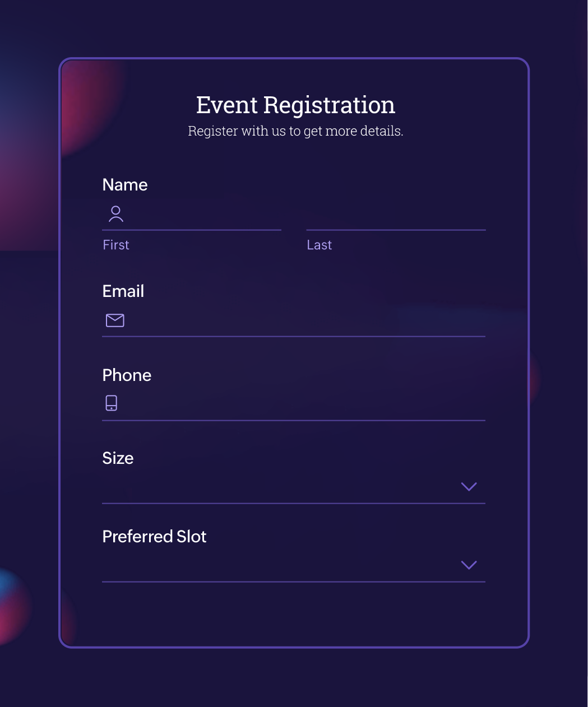Click the Preferred Slot label

[x=154, y=537]
